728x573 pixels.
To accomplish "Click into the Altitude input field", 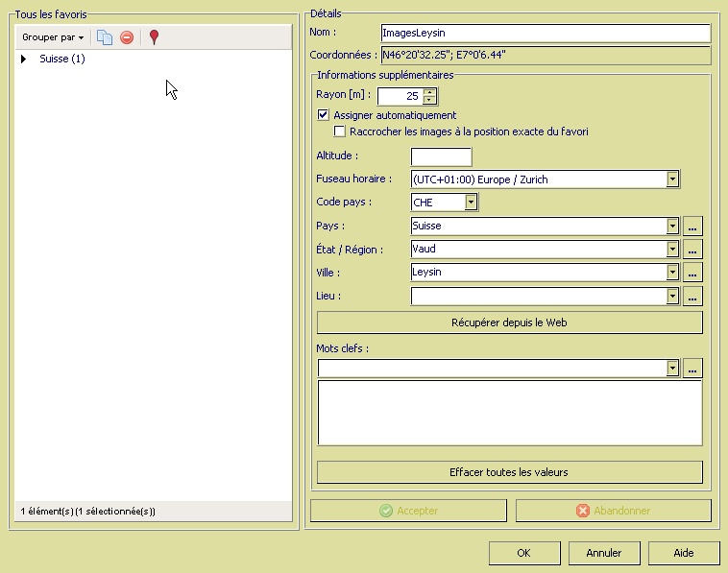I will [x=441, y=156].
